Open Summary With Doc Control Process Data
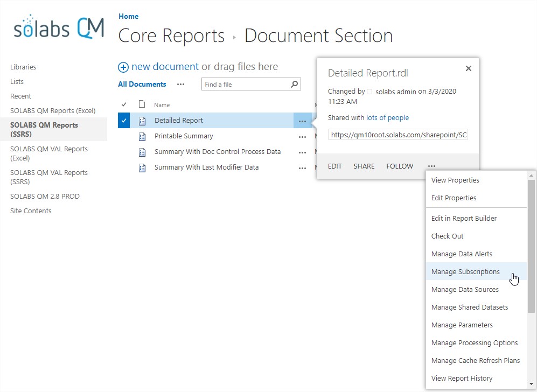This screenshot has width=537, height=392. 218,152
